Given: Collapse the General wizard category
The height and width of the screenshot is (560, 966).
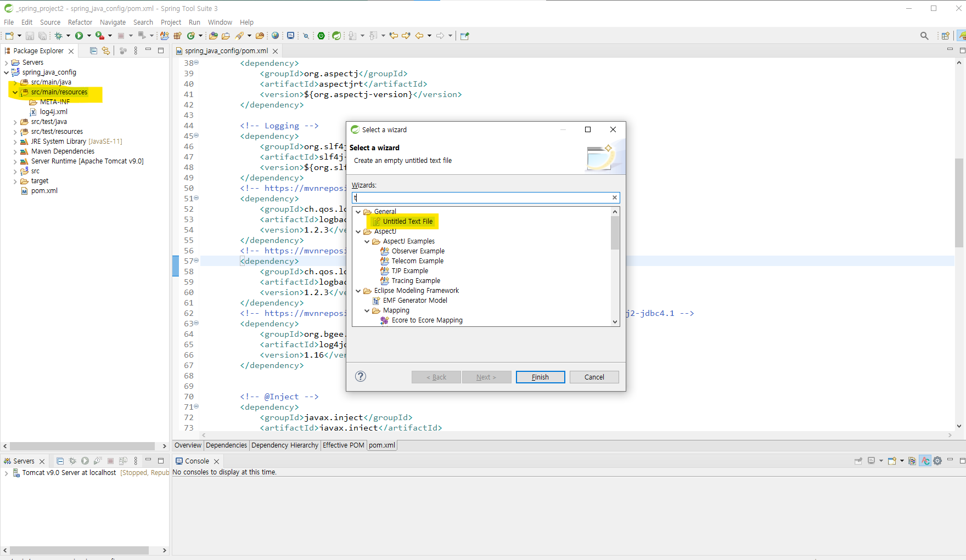Looking at the screenshot, I should 358,212.
